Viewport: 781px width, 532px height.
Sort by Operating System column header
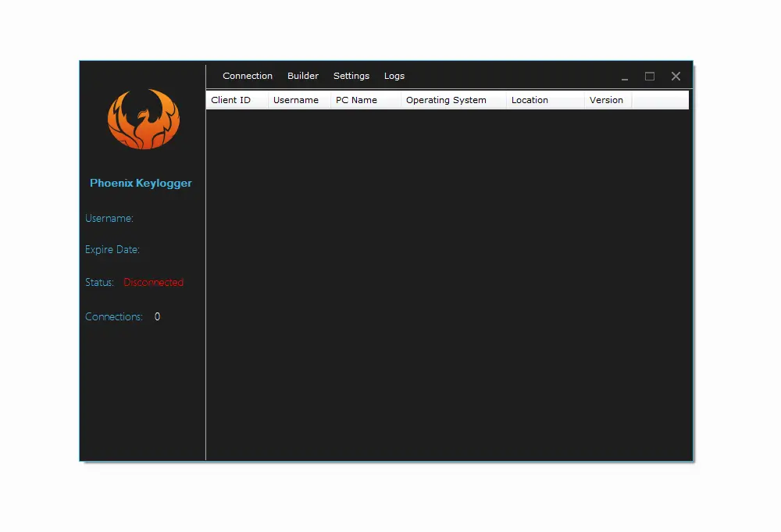pyautogui.click(x=446, y=100)
